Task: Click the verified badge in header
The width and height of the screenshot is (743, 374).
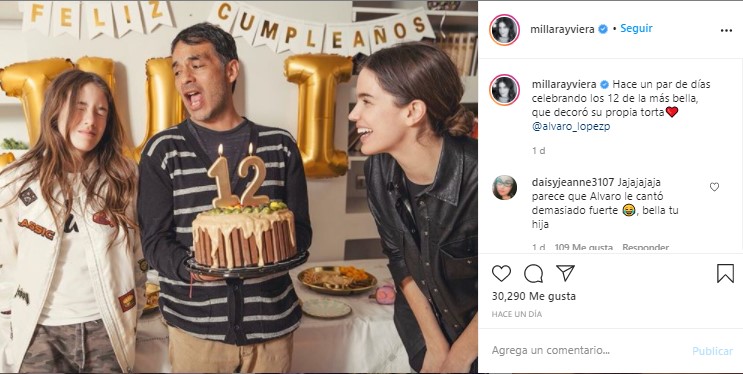Action: pos(603,29)
